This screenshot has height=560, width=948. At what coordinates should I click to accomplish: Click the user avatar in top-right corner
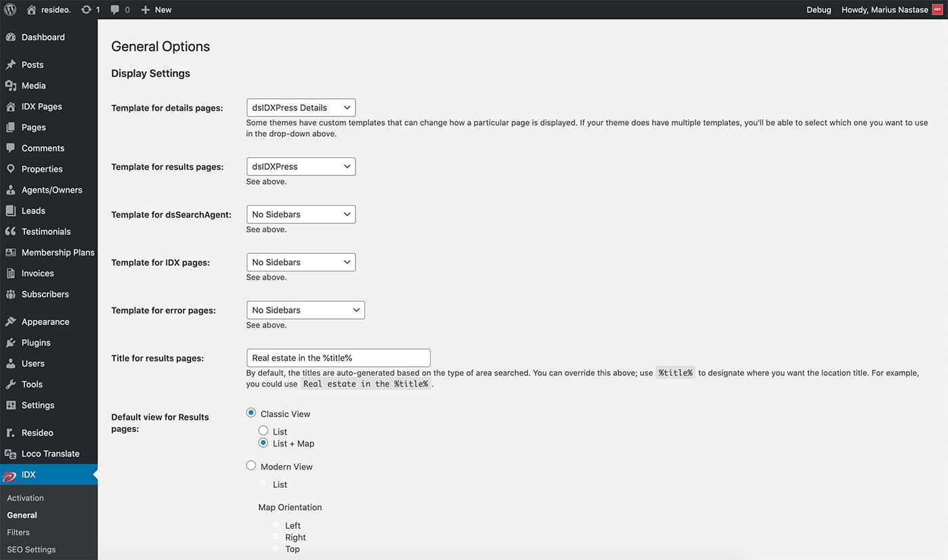[937, 9]
